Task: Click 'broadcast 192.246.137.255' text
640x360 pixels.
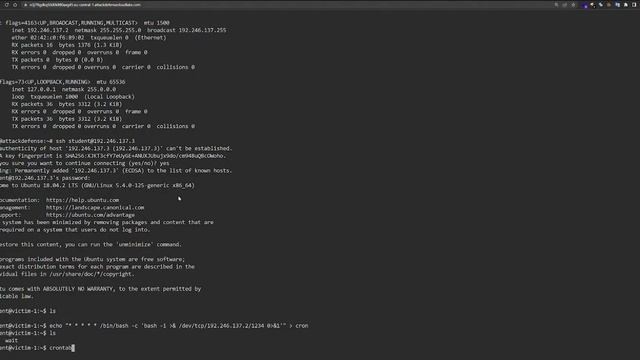Action: coord(187,30)
